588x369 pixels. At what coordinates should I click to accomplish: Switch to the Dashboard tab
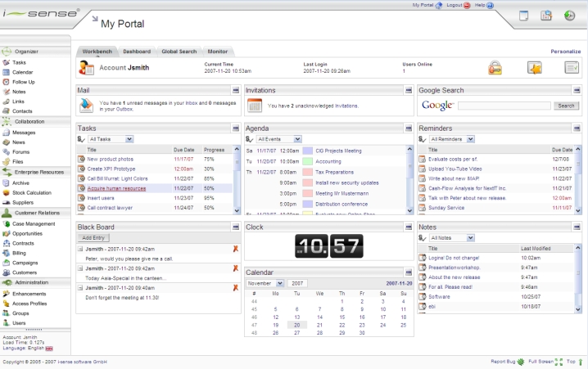pyautogui.click(x=137, y=52)
